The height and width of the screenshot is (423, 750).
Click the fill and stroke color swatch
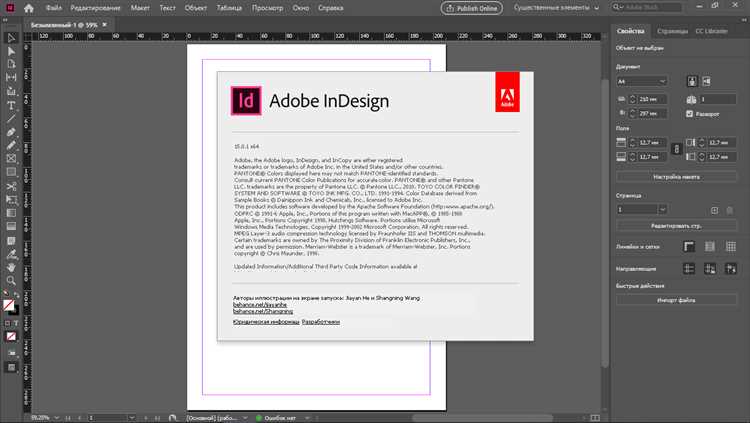[x=11, y=305]
